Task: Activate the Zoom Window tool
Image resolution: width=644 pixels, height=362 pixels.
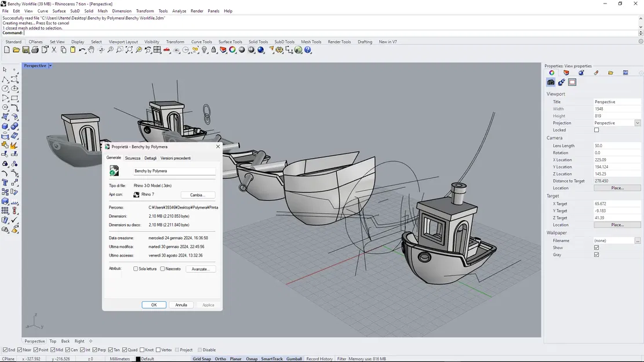Action: 119,50
